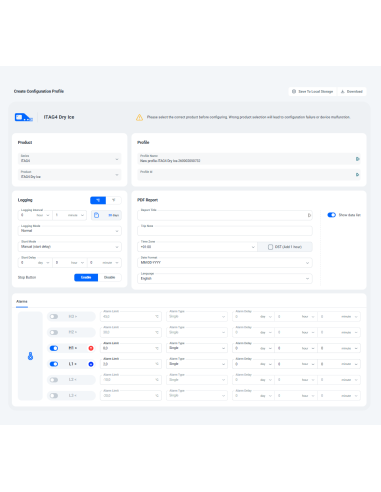Open the Date Format dropdown
Screen dimensions: 381x492
click(225, 263)
